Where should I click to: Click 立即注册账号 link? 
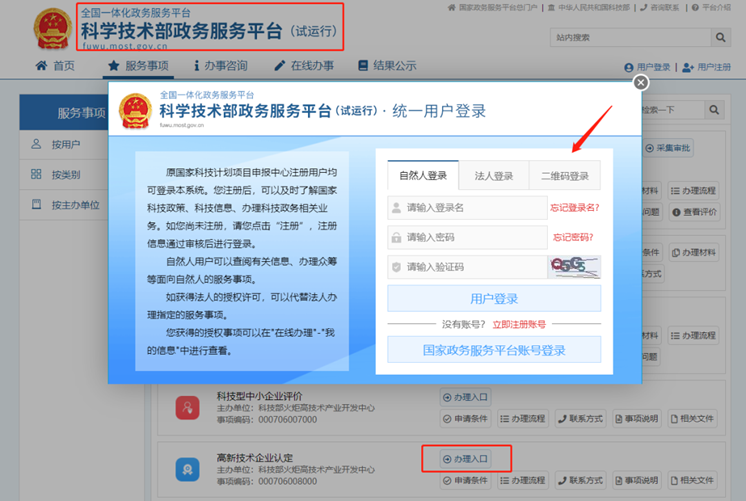click(x=519, y=324)
